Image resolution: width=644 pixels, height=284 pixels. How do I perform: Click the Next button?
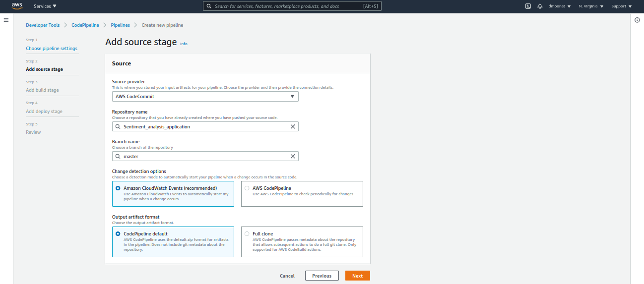tap(358, 276)
